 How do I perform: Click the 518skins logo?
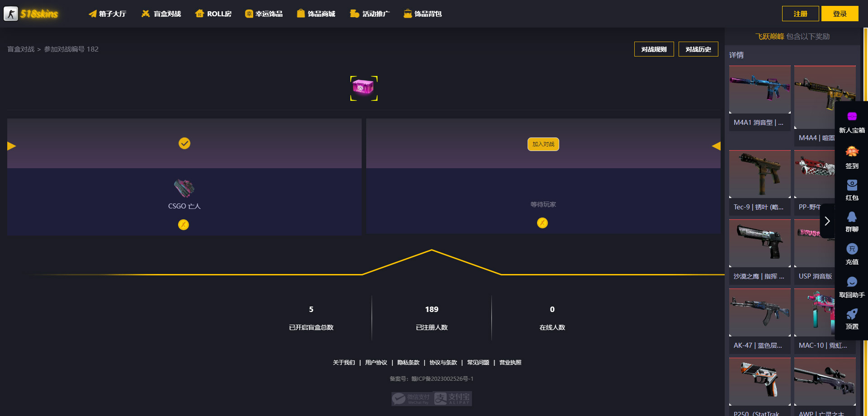coord(31,14)
